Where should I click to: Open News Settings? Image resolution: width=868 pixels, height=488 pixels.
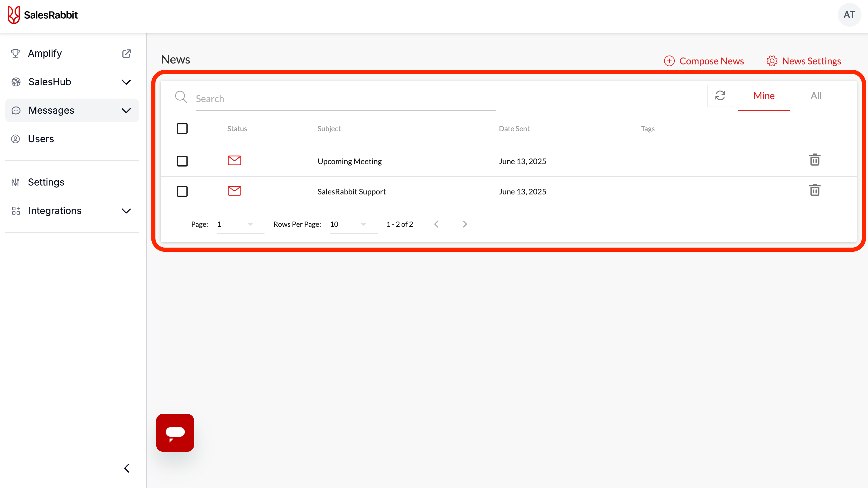[x=803, y=61]
